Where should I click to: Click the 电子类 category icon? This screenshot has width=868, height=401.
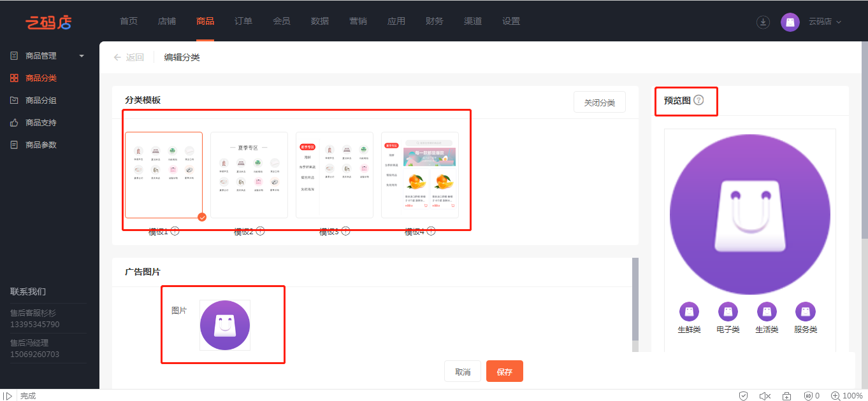coord(728,311)
